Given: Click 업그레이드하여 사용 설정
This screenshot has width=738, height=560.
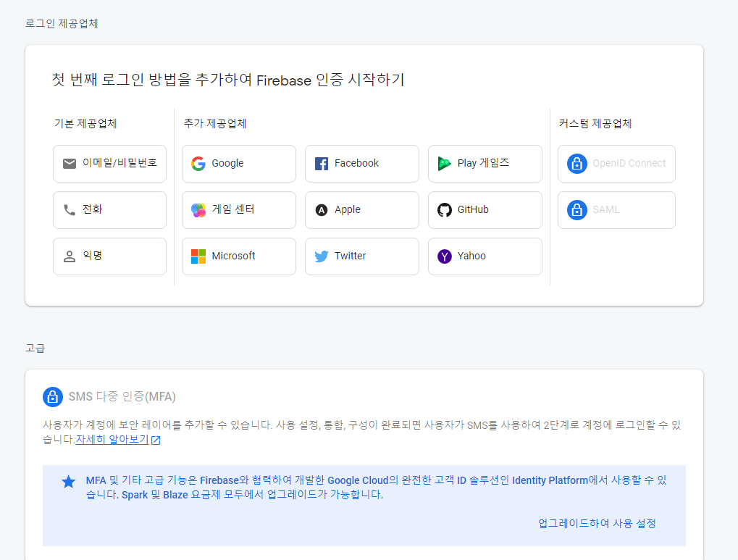Looking at the screenshot, I should [x=597, y=523].
